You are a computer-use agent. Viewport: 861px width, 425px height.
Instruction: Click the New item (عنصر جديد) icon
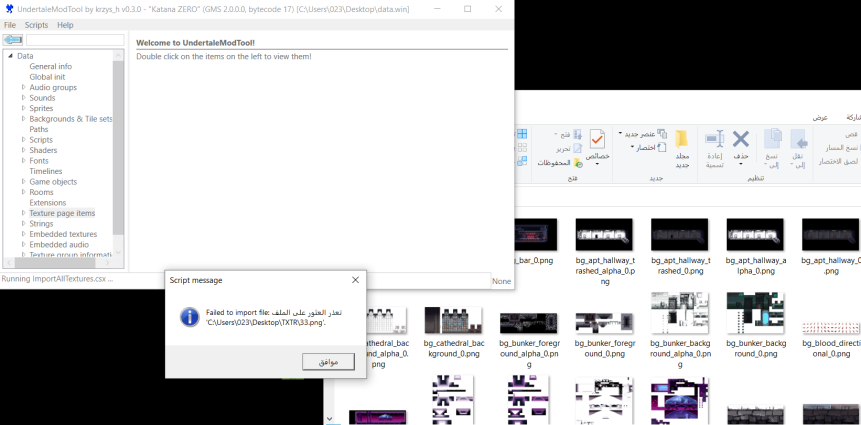[x=662, y=134]
